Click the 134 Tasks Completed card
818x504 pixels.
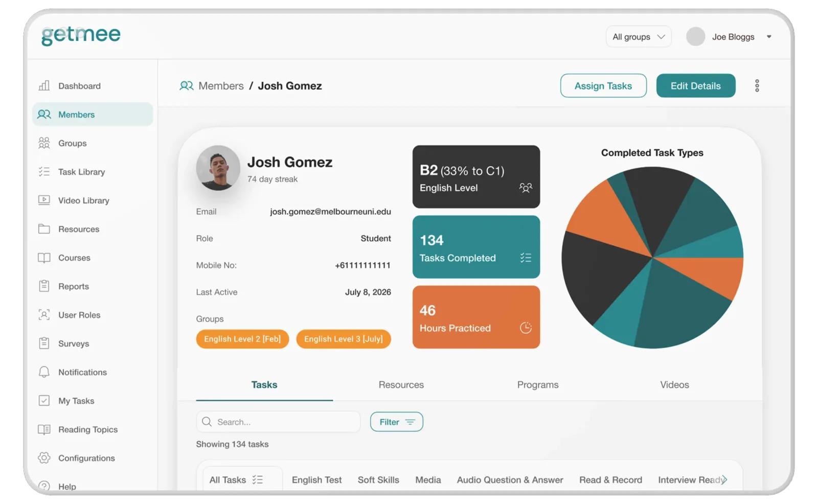[476, 247]
